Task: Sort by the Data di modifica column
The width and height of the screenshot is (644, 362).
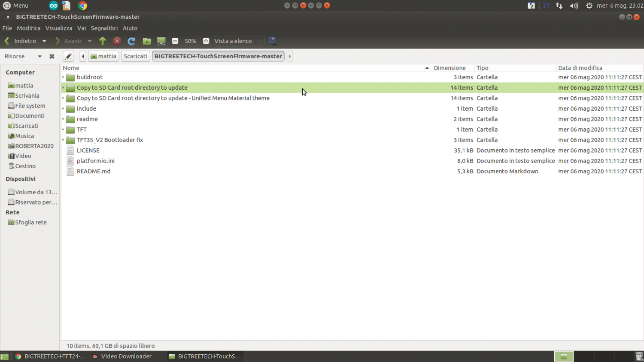Action: tap(600, 68)
